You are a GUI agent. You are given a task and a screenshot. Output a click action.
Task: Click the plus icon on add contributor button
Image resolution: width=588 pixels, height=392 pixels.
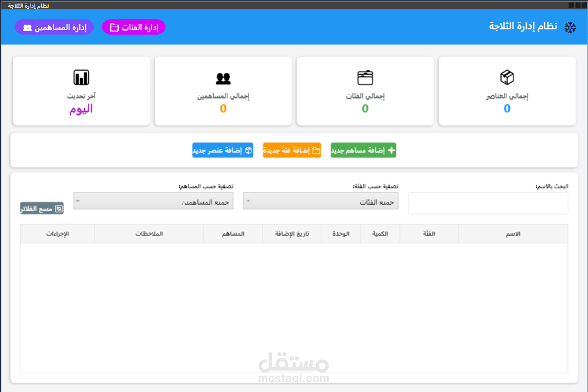coord(391,150)
